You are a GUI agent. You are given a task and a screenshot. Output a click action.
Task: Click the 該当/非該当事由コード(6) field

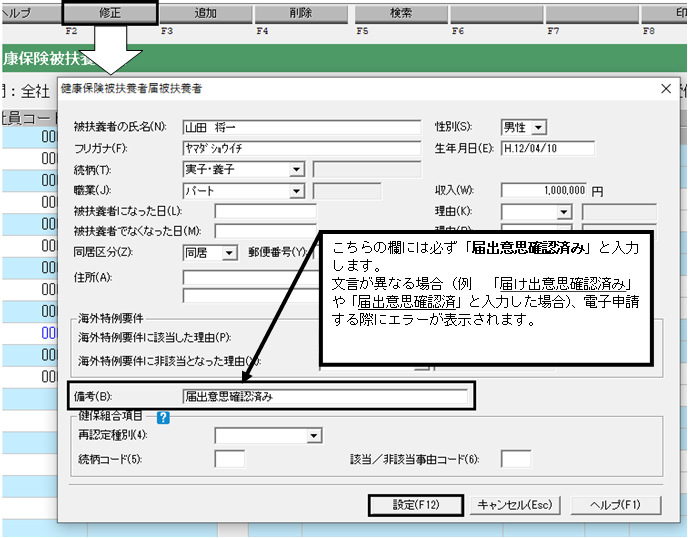pyautogui.click(x=516, y=459)
